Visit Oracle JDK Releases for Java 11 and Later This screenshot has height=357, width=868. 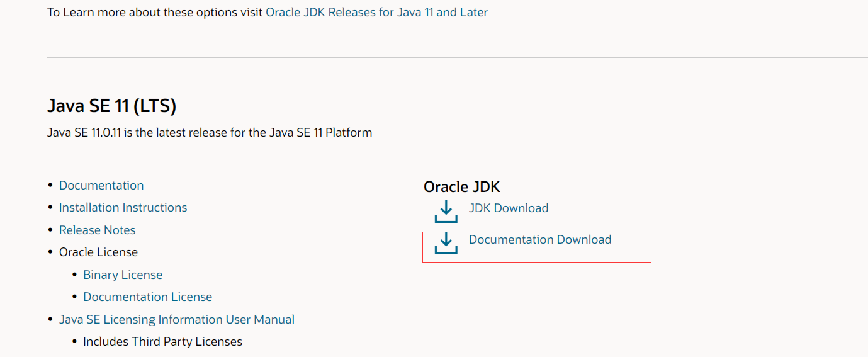376,12
